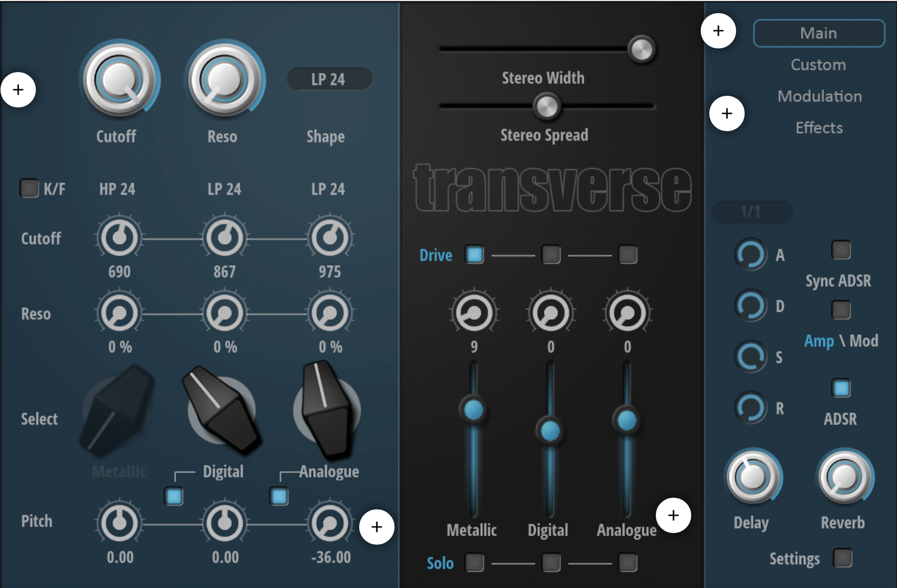Enable the Digital Drive toggle
The height and width of the screenshot is (588, 897).
[551, 255]
